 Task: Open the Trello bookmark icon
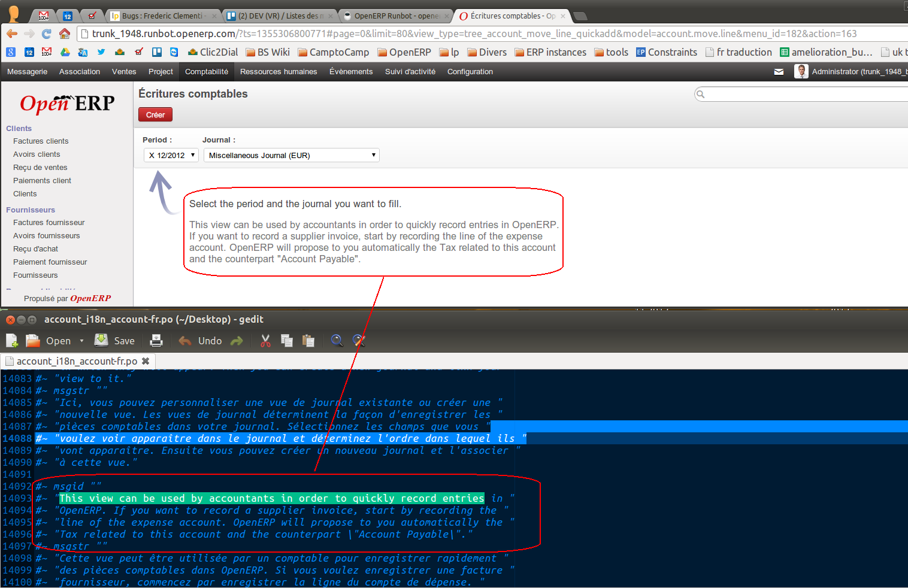tap(157, 52)
